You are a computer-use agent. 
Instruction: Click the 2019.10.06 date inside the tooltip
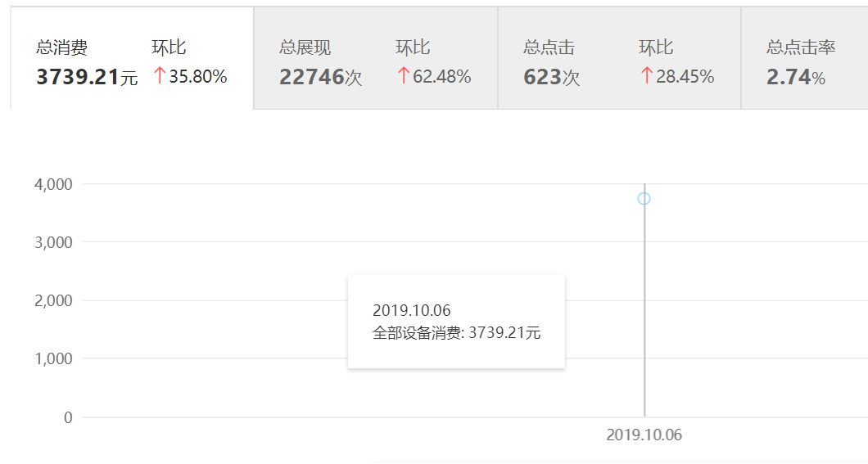pyautogui.click(x=411, y=311)
